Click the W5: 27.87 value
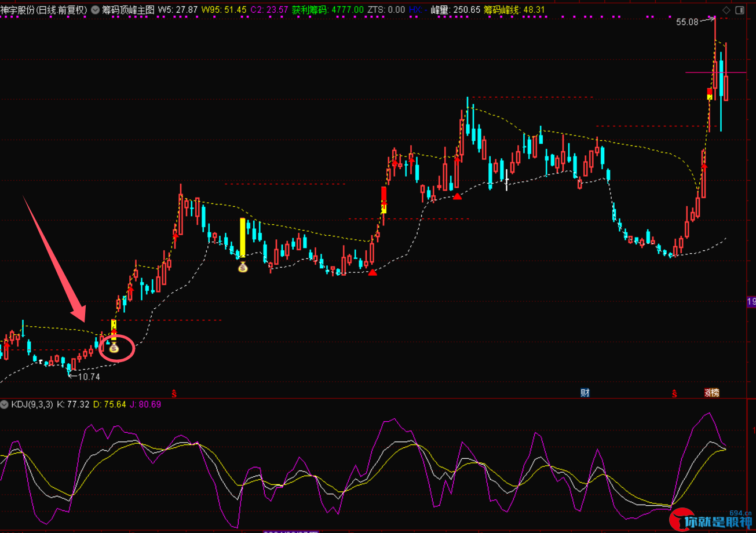This screenshot has width=756, height=533. (x=178, y=10)
